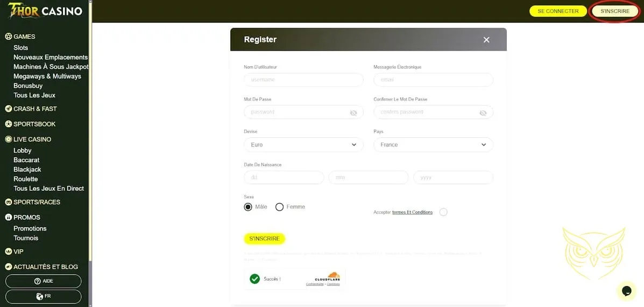Open the Pays country dropdown
The image size is (644, 307).
tap(433, 145)
